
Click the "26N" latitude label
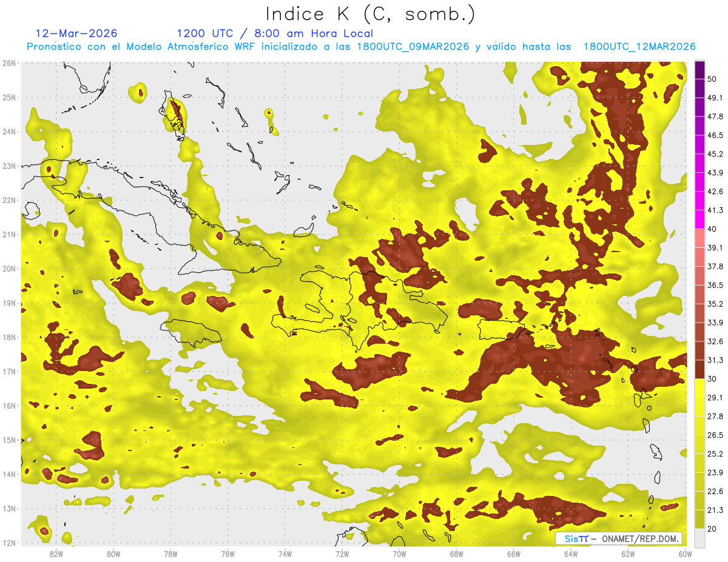[10, 63]
